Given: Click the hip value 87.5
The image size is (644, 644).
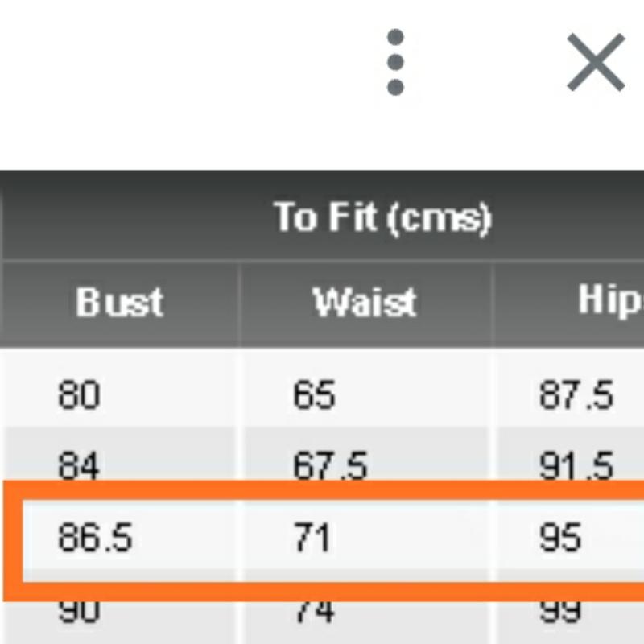Looking at the screenshot, I should click(x=576, y=395).
